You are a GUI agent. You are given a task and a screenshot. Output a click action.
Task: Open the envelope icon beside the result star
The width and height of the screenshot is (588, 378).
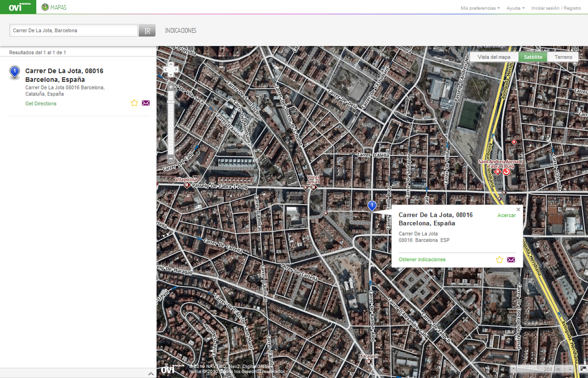tap(146, 103)
